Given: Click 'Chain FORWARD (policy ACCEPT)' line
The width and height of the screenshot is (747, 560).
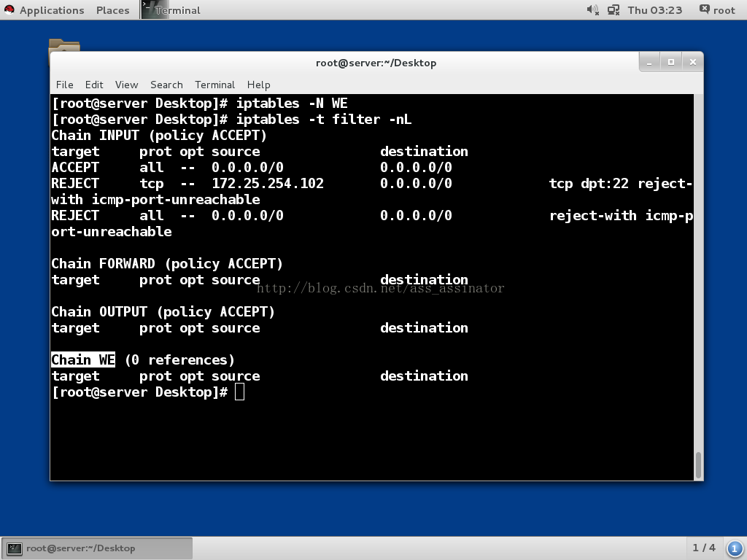Looking at the screenshot, I should pyautogui.click(x=167, y=263).
